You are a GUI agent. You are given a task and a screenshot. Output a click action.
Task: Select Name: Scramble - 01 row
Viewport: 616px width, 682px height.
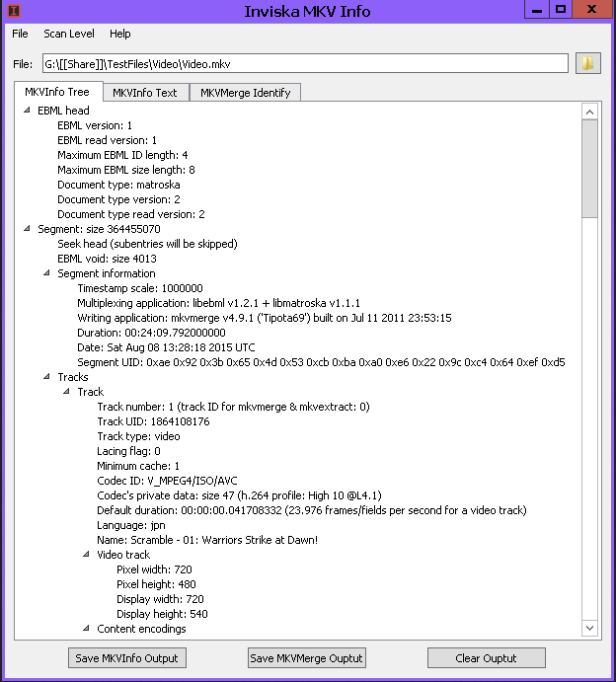pyautogui.click(x=207, y=539)
